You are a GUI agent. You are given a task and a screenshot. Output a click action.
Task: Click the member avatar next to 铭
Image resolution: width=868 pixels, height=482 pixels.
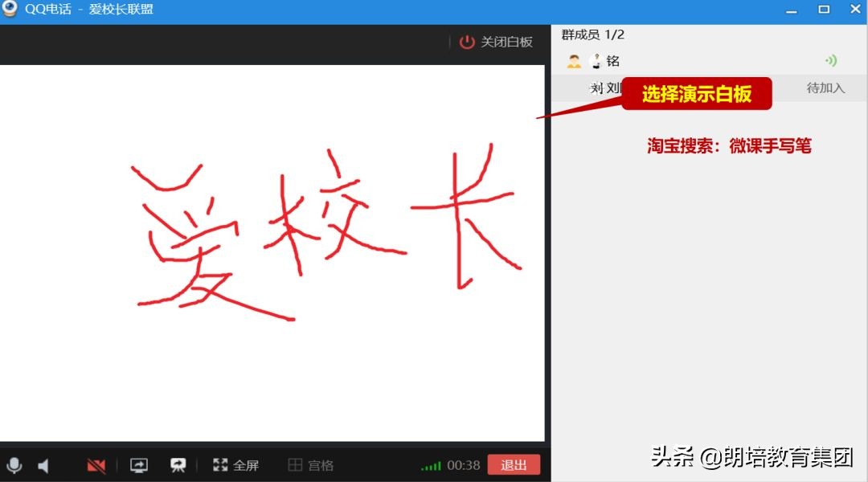[x=574, y=60]
